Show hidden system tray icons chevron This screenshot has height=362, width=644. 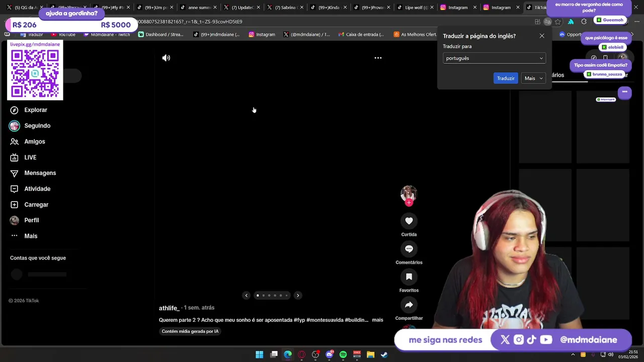coord(573,354)
